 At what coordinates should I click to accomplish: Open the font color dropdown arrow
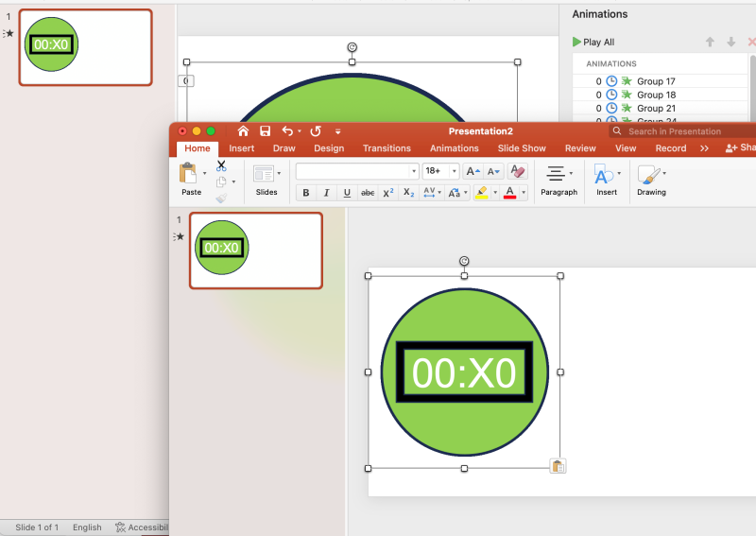click(x=524, y=193)
